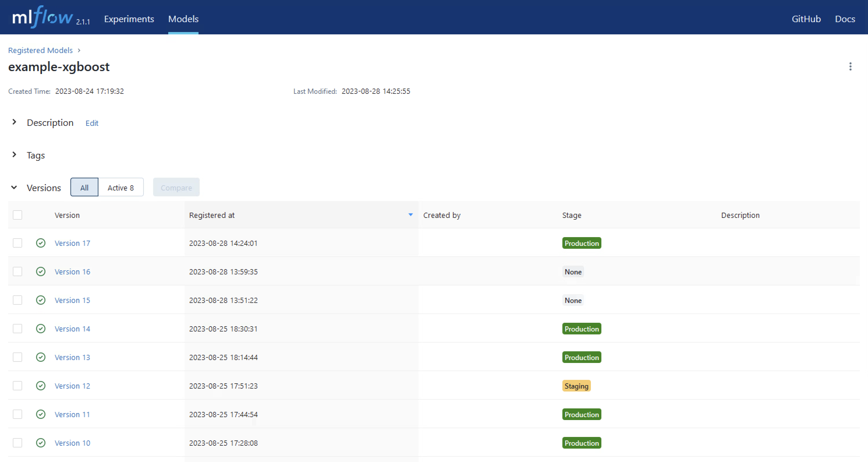Viewport: 868px width, 462px height.
Task: Click the Version column header
Action: click(67, 215)
